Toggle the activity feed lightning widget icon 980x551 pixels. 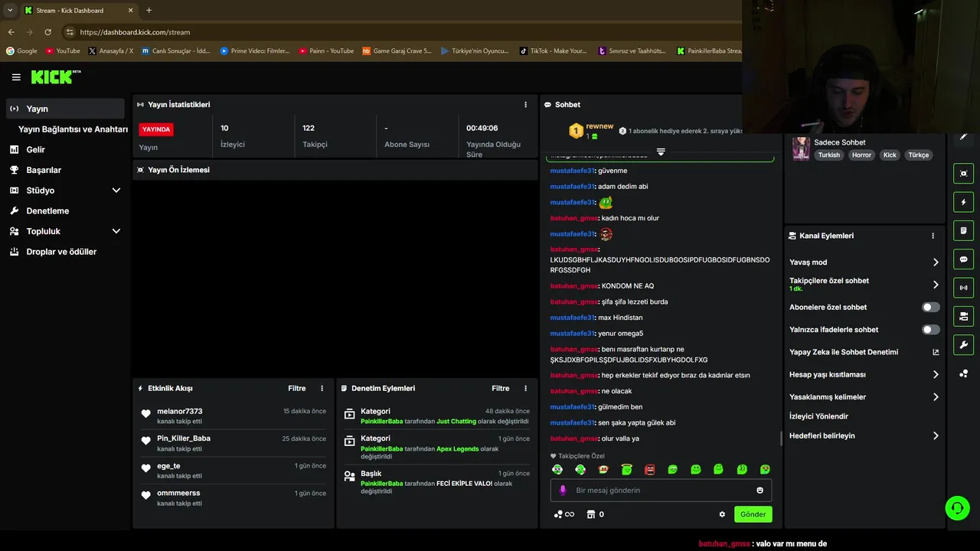(x=963, y=202)
